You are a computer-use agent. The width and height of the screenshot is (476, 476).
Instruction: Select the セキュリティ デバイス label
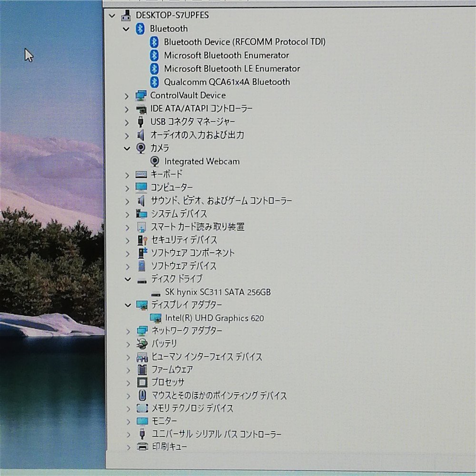184,240
